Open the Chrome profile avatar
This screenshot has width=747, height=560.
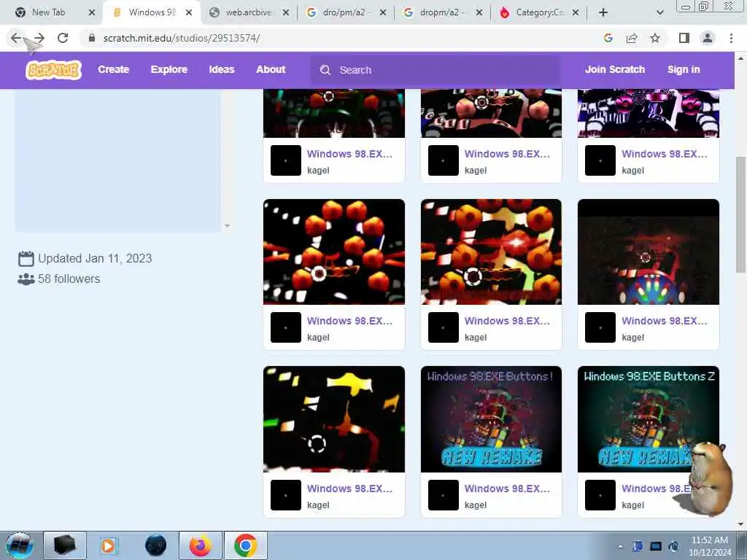708,38
